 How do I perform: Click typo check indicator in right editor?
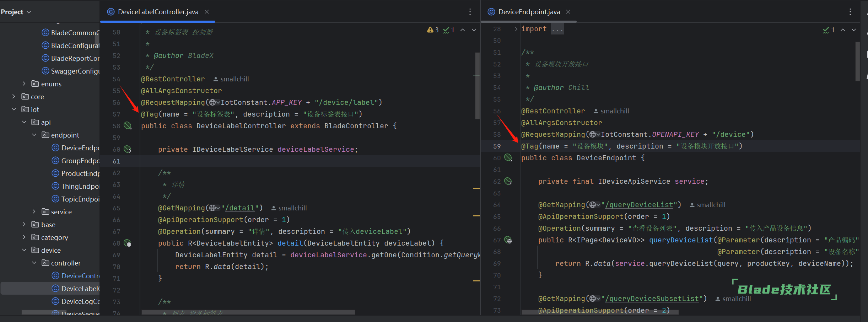tap(829, 30)
